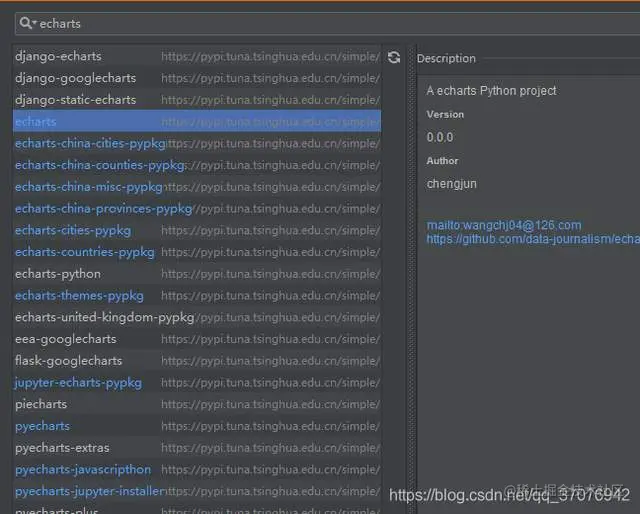
Task: Select eea-googlecharts package row
Action: click(197, 339)
